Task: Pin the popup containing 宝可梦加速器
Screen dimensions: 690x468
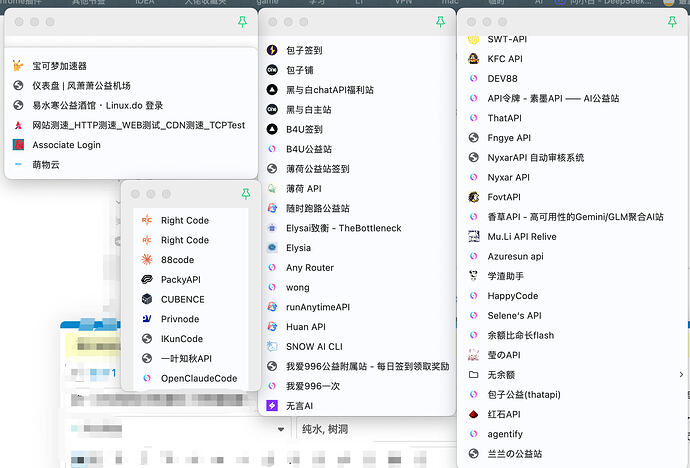Action: [242, 22]
